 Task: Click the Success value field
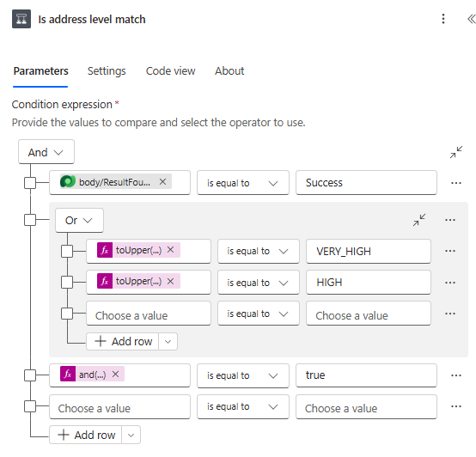pos(366,183)
